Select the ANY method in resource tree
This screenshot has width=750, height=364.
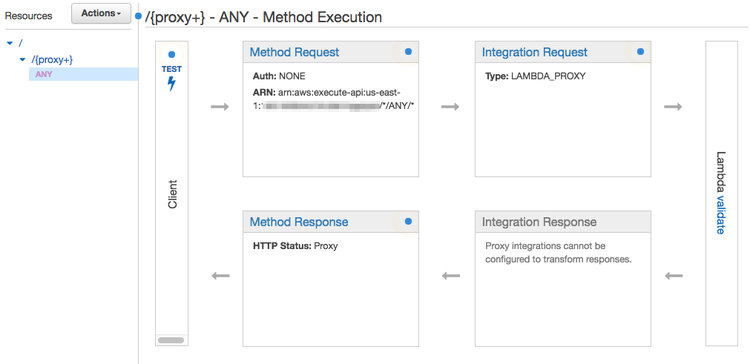pos(44,74)
